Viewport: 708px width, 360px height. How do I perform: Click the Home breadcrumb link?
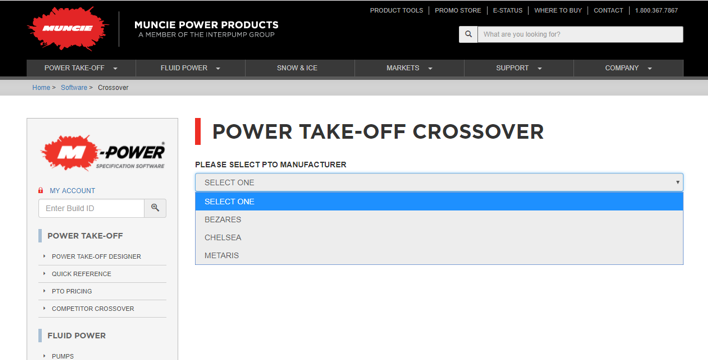41,88
